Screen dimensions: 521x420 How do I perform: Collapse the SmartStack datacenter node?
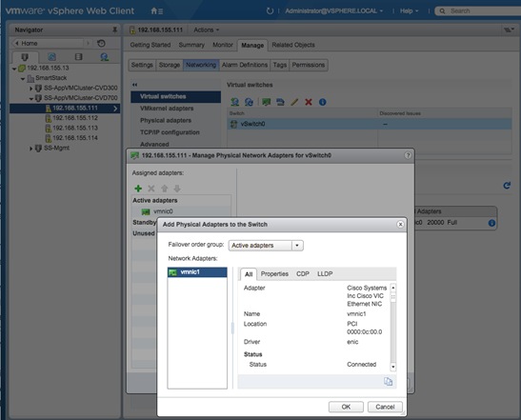pyautogui.click(x=23, y=78)
